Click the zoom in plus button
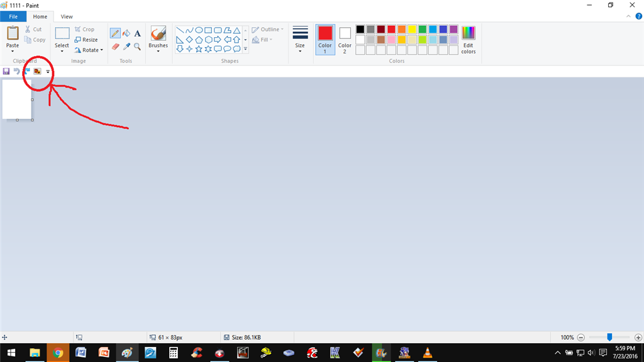Viewport: 644px width, 362px height. pos(638,337)
